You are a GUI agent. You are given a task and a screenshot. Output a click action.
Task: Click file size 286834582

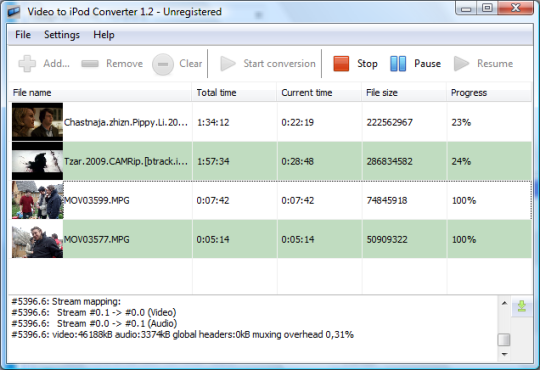tap(390, 162)
